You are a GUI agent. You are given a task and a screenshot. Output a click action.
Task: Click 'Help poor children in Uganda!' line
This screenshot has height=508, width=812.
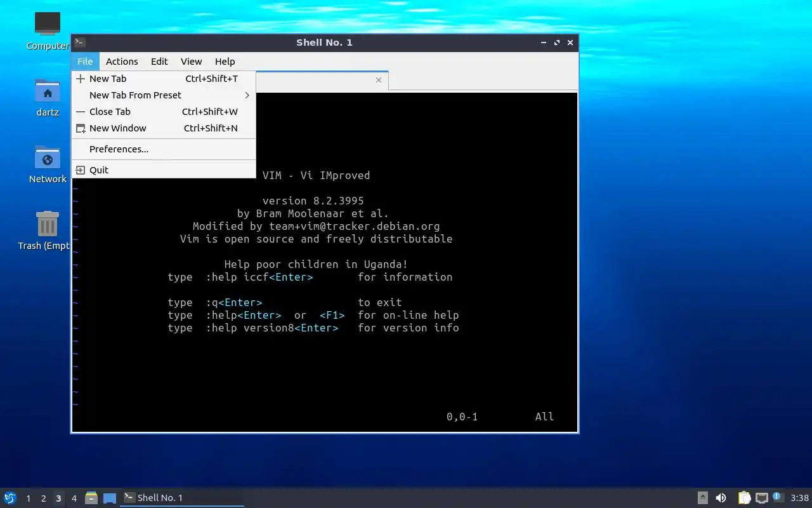[316, 264]
